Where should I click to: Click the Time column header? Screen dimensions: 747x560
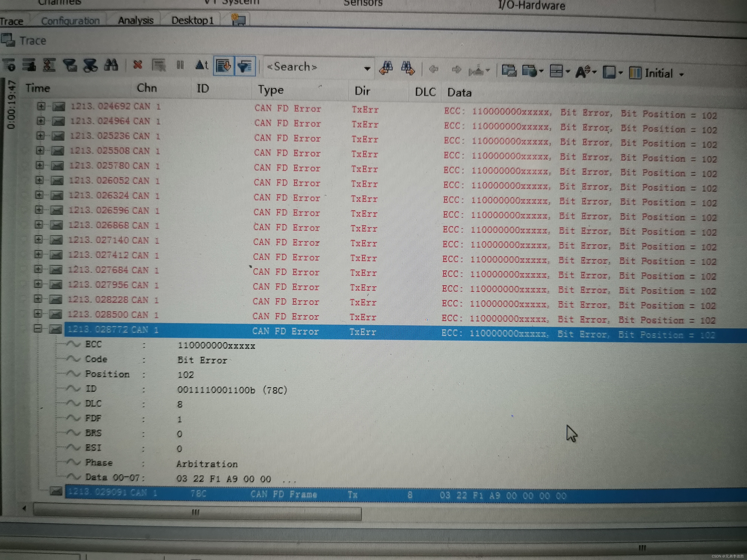point(38,88)
